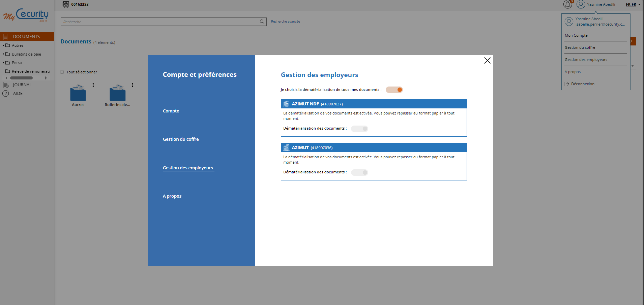Click the user profile avatar icon
644x305 pixels.
tap(581, 4)
